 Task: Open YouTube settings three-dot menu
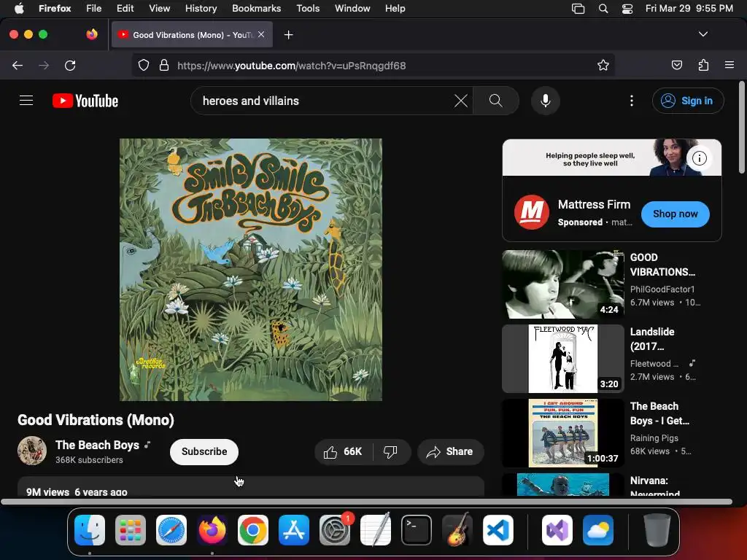[x=632, y=101]
